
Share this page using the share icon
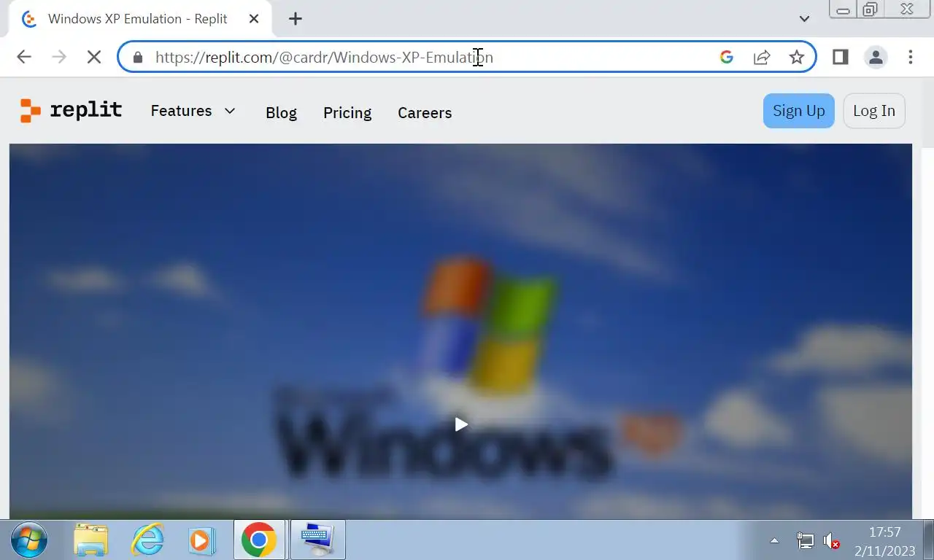[x=762, y=57]
